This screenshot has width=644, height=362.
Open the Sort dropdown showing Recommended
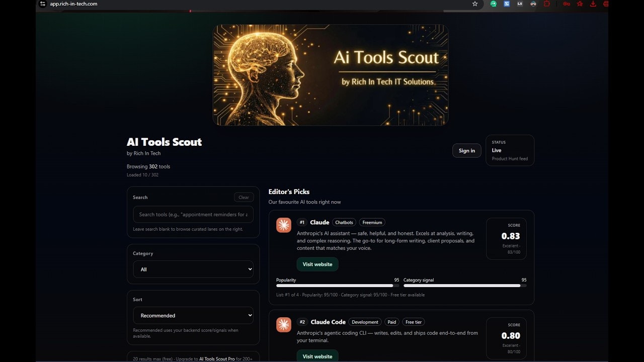(193, 315)
